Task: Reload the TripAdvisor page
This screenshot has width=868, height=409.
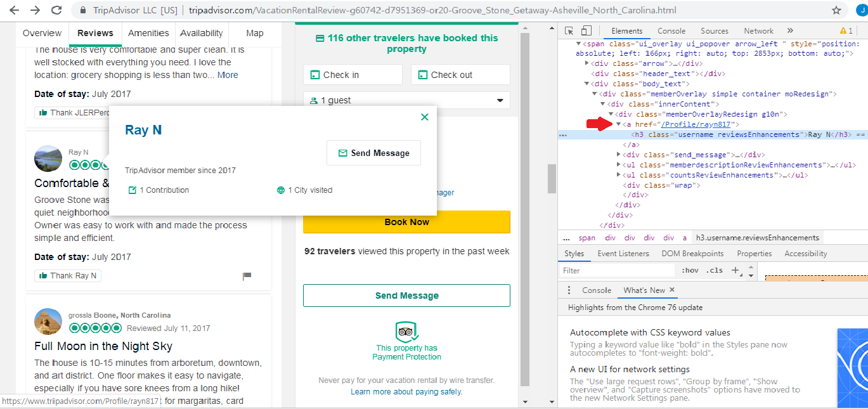Action: (56, 10)
